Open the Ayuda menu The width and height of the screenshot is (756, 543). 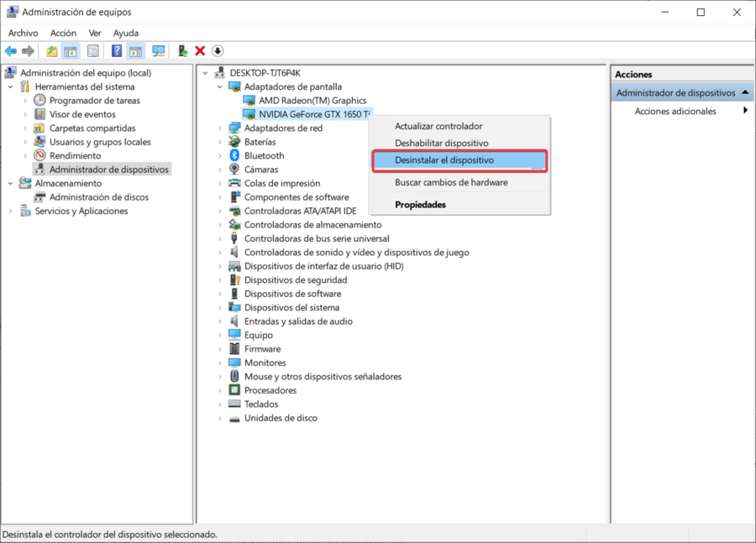(126, 33)
